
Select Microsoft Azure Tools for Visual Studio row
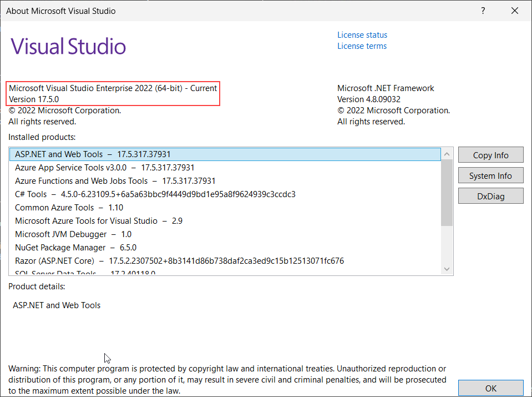pos(225,221)
